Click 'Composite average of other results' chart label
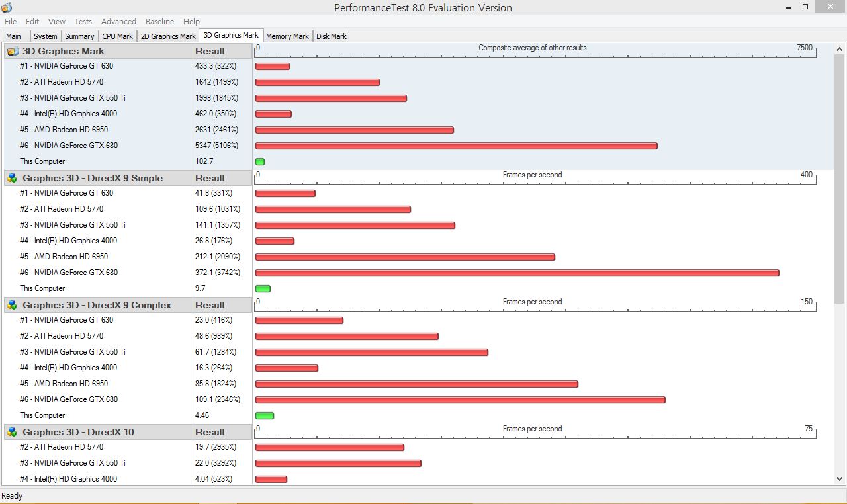 [533, 48]
